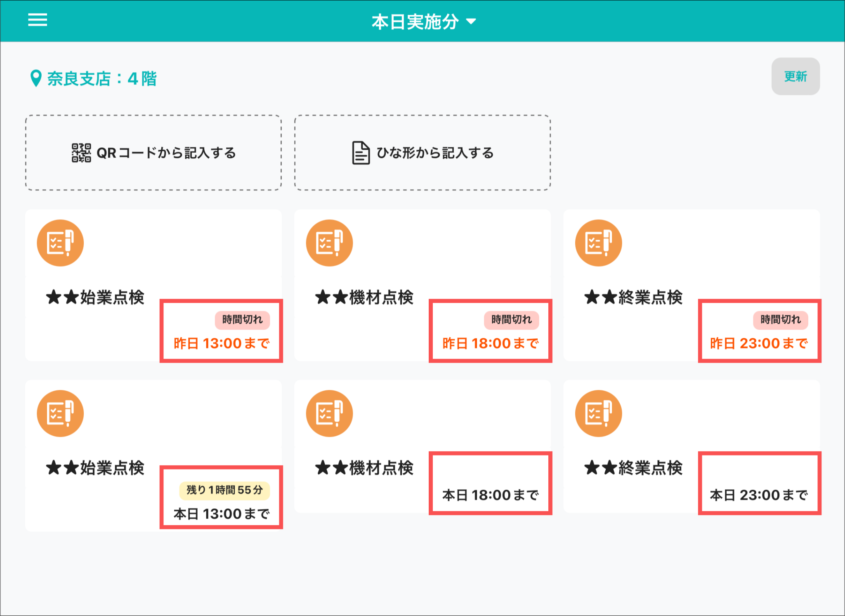Click the document template icon

click(x=361, y=153)
